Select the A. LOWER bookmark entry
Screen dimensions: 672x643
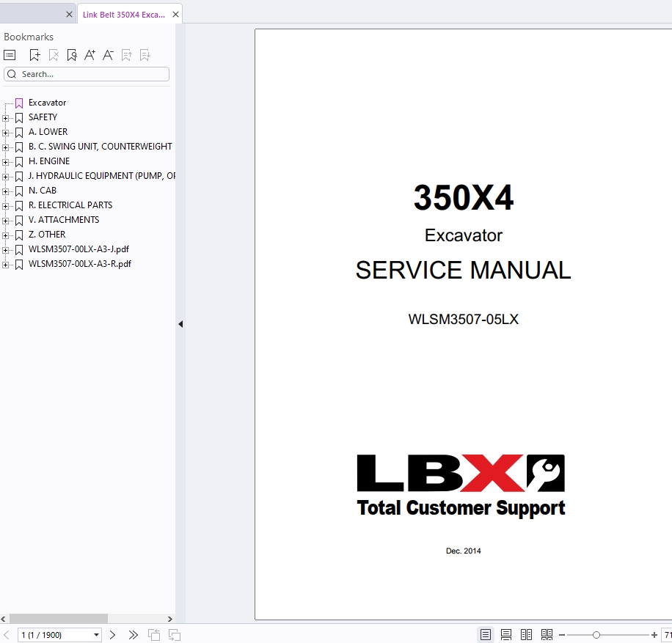coord(48,132)
